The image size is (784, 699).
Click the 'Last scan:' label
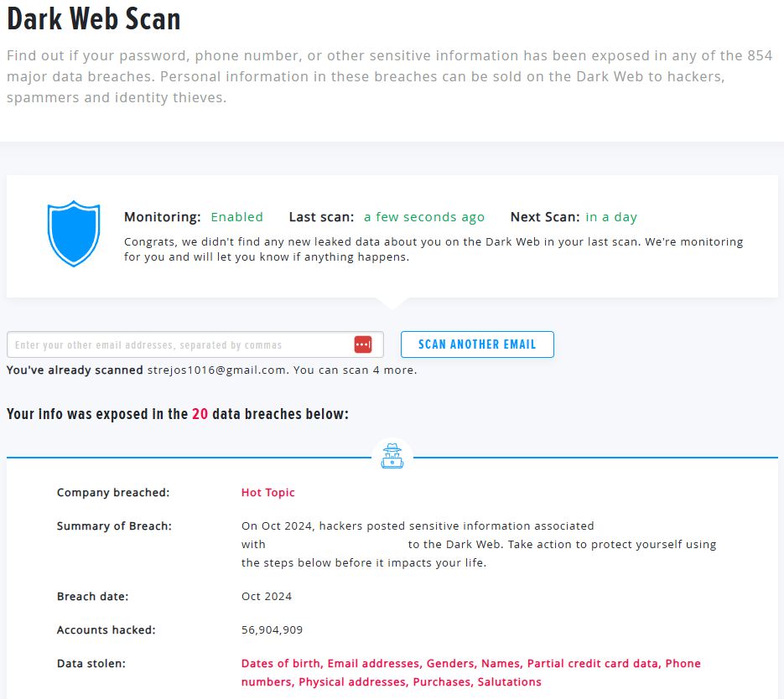(x=321, y=217)
